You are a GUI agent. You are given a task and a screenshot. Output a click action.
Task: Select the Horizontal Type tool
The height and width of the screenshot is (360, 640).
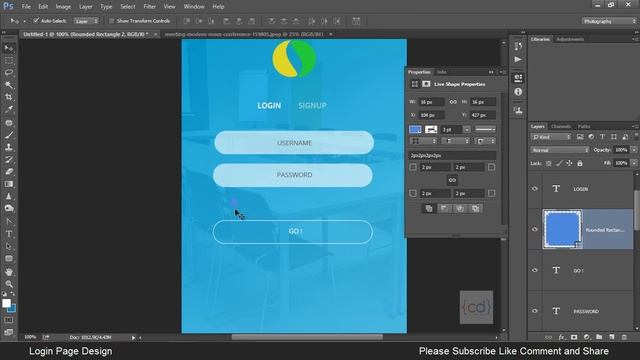[9, 234]
